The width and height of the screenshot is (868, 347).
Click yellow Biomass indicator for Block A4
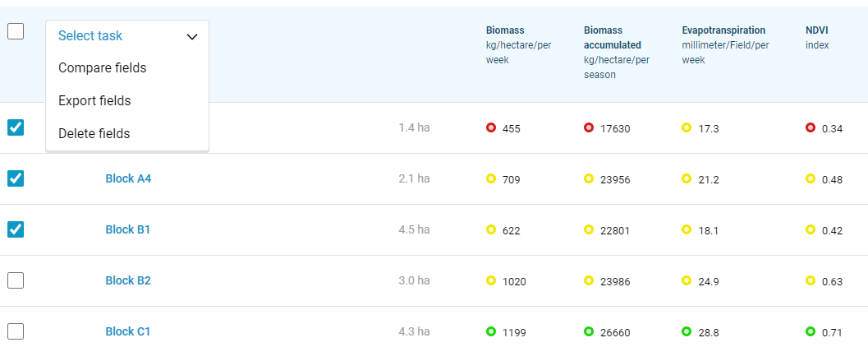pos(491,178)
